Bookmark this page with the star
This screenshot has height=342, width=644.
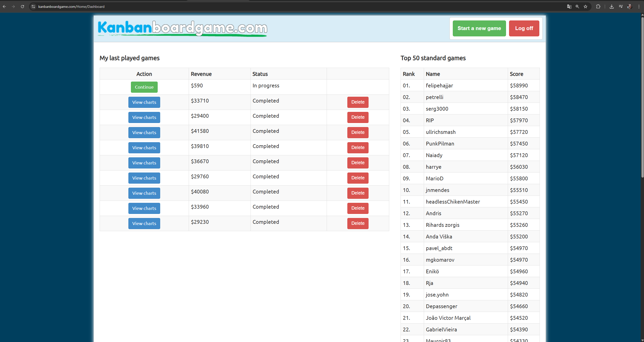pos(585,7)
